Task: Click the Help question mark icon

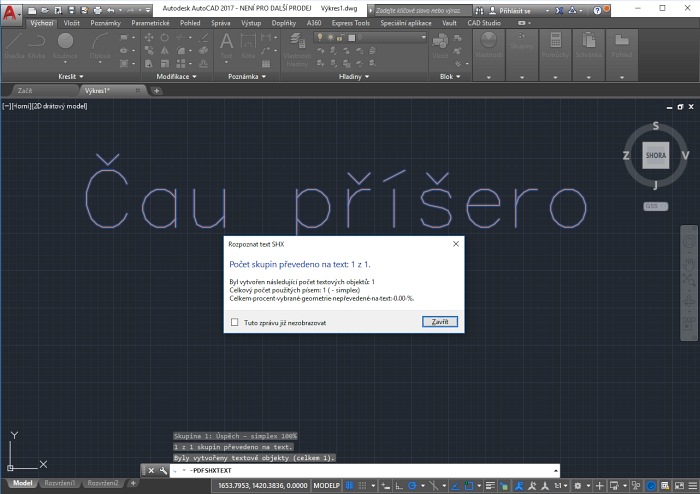Action: [597, 10]
